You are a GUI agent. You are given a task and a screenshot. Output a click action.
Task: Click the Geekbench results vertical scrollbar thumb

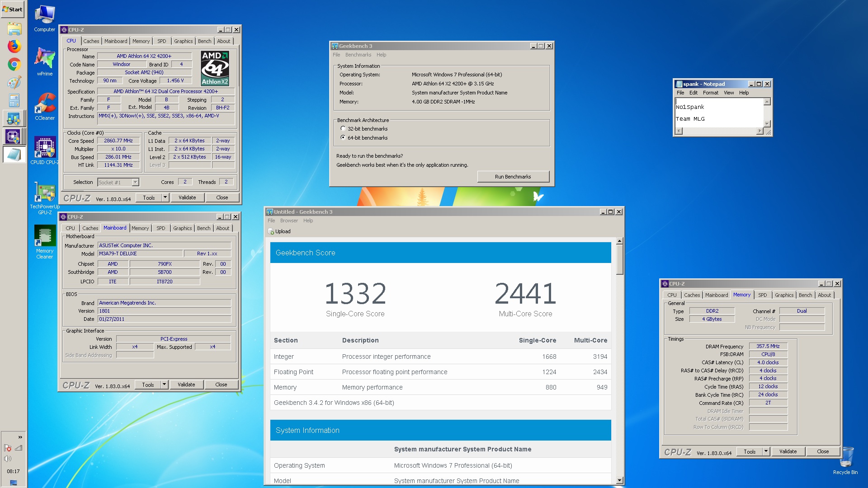pyautogui.click(x=620, y=259)
